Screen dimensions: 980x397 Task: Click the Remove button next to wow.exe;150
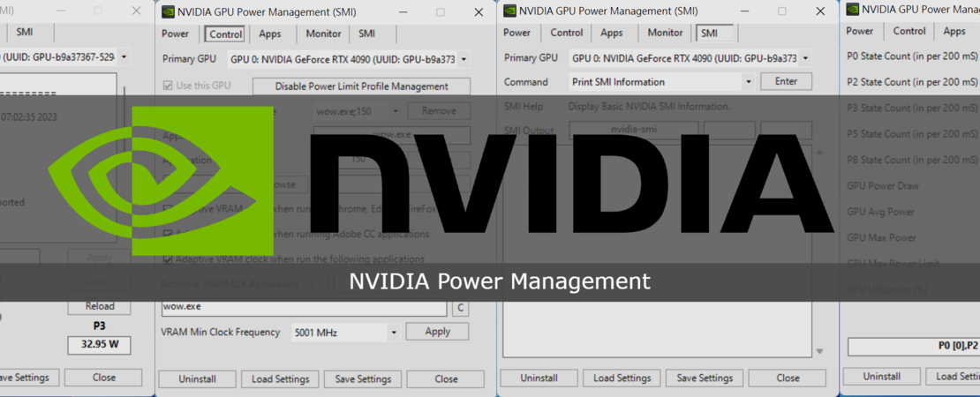(x=438, y=111)
